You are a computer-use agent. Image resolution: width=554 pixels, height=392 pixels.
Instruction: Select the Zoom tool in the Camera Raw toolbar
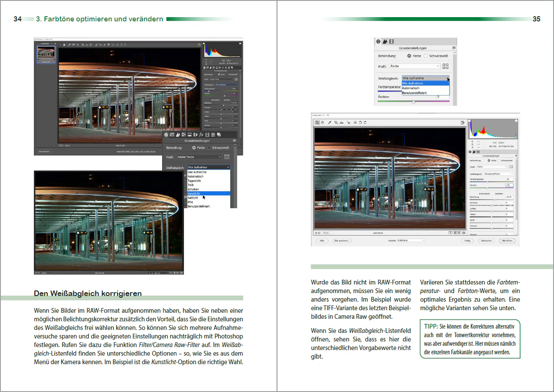click(x=317, y=123)
